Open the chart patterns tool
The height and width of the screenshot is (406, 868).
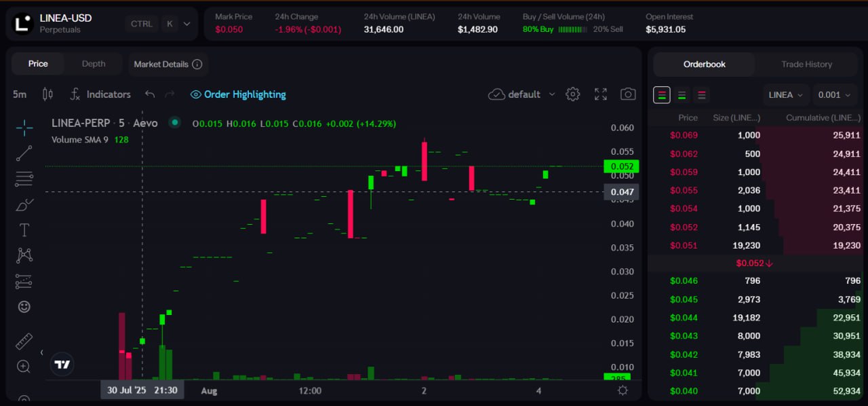coord(24,255)
